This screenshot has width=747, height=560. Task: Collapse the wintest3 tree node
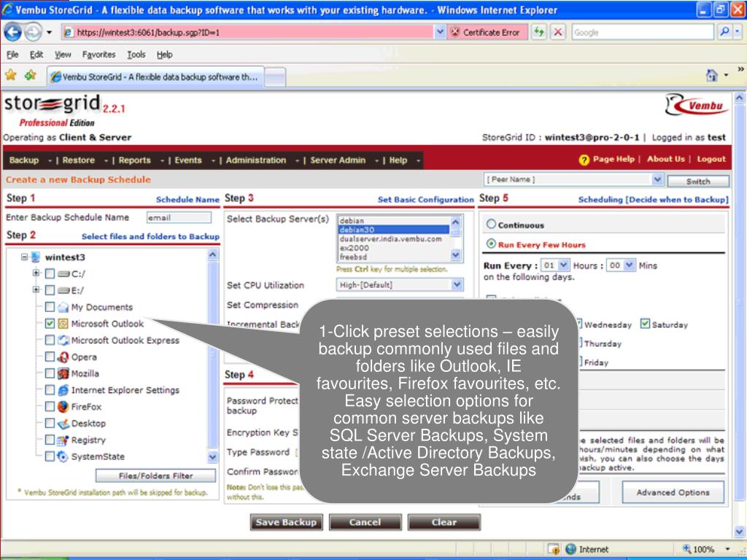click(24, 257)
